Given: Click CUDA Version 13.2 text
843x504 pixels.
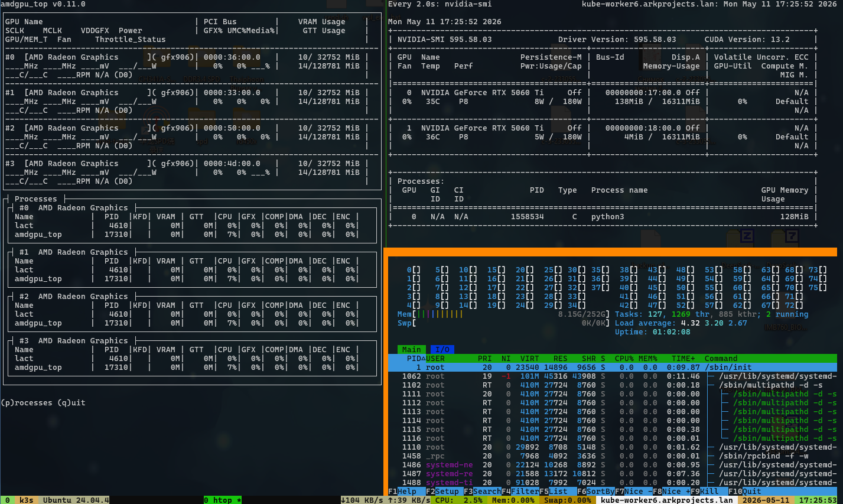Looking at the screenshot, I should (x=747, y=40).
